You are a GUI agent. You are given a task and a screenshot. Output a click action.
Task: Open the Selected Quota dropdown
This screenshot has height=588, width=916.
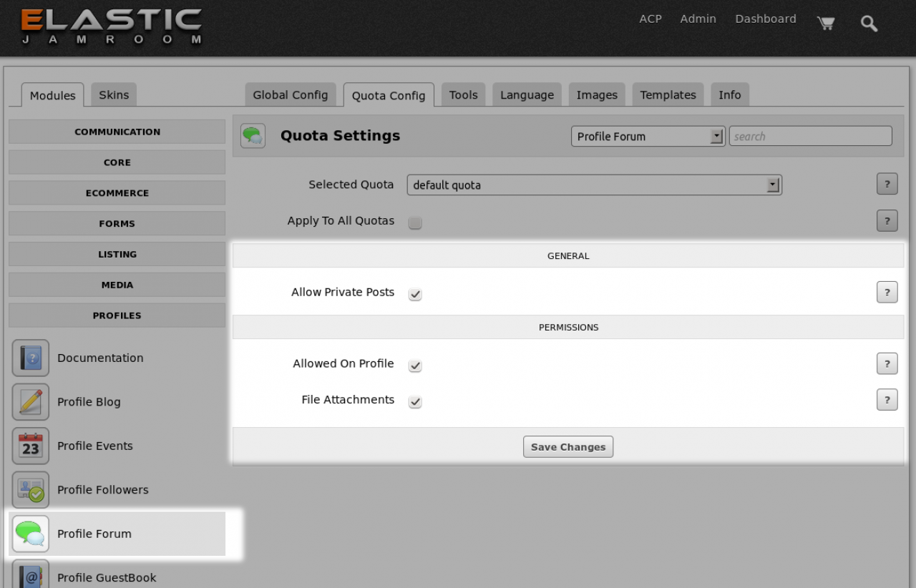pos(595,185)
